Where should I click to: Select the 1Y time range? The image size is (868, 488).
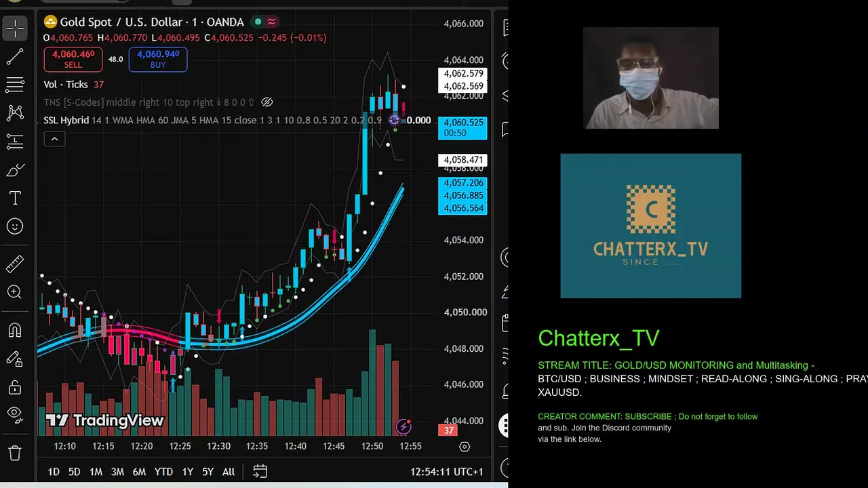pos(188,472)
